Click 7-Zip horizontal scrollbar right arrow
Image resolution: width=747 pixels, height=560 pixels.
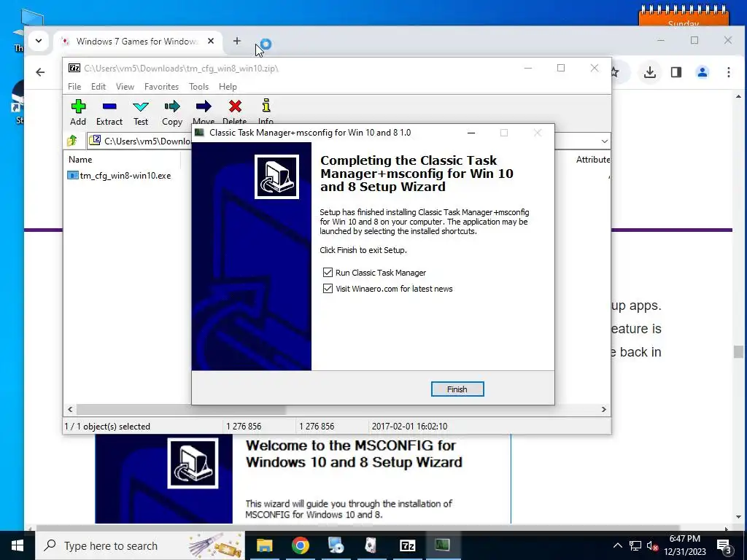coord(603,409)
